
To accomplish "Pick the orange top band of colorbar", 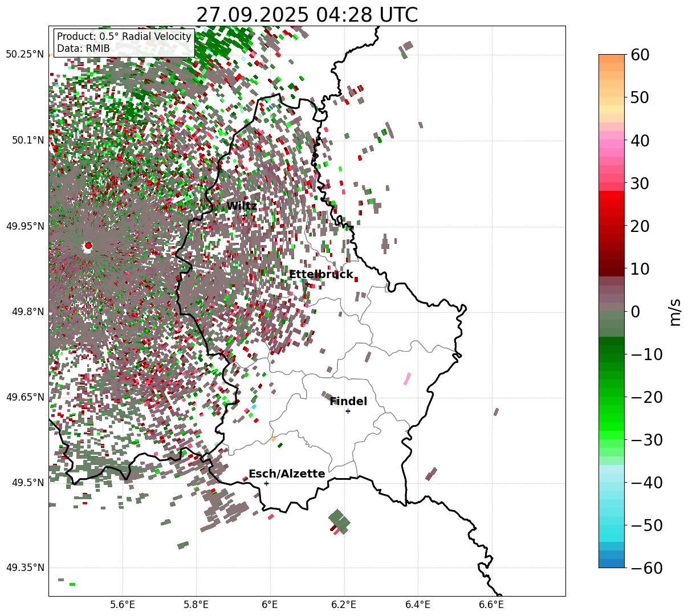I will 612,59.
